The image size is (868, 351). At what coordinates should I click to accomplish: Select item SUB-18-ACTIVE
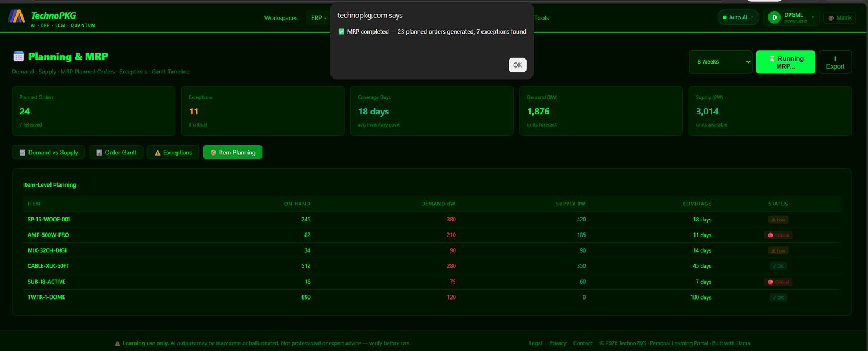(46, 282)
